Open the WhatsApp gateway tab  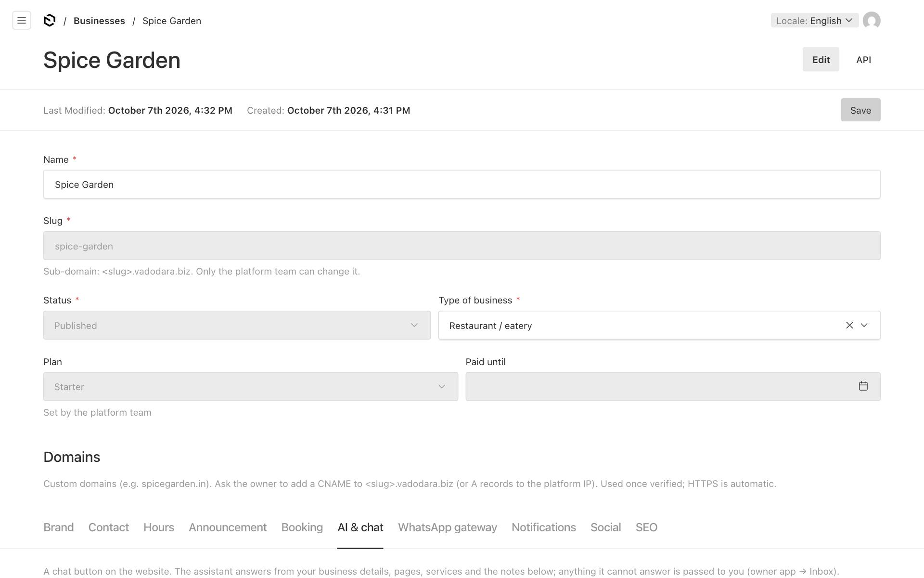pos(448,527)
